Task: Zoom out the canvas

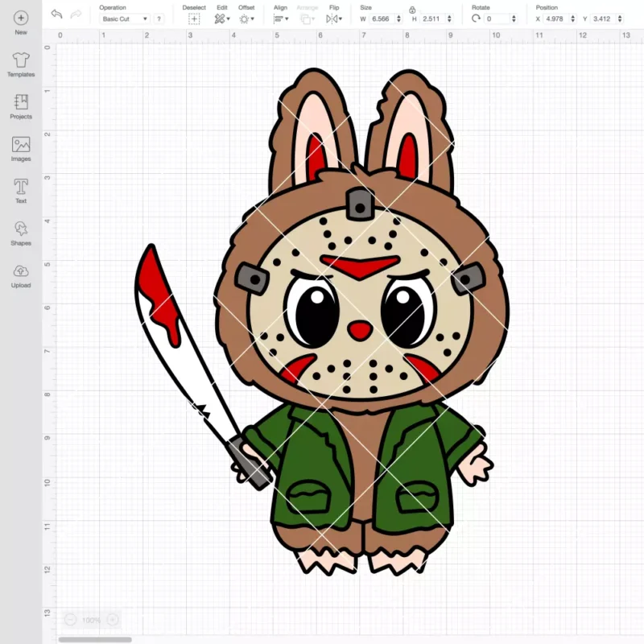Action: coord(70,619)
